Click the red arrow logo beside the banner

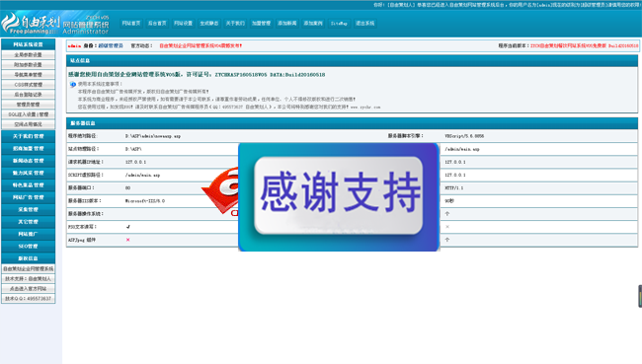(220, 191)
